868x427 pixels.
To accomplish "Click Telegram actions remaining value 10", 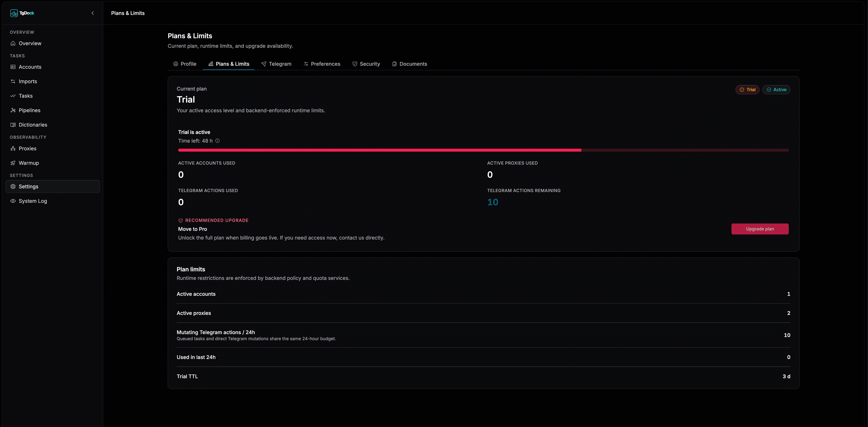I will 493,202.
